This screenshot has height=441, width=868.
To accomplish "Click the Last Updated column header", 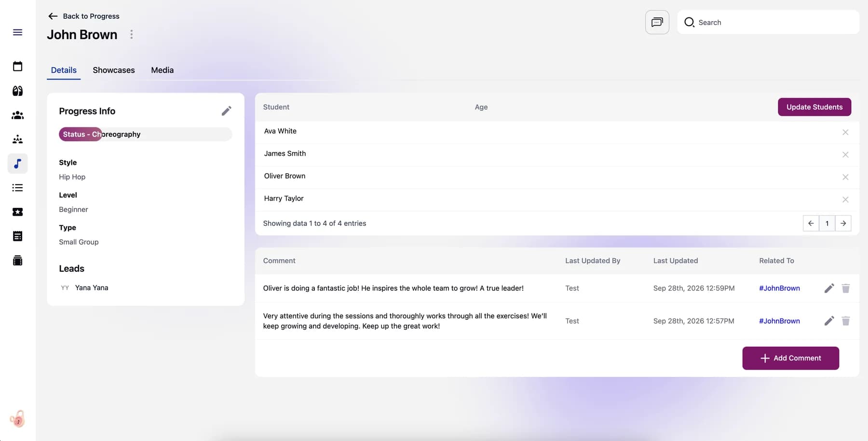I will click(675, 261).
